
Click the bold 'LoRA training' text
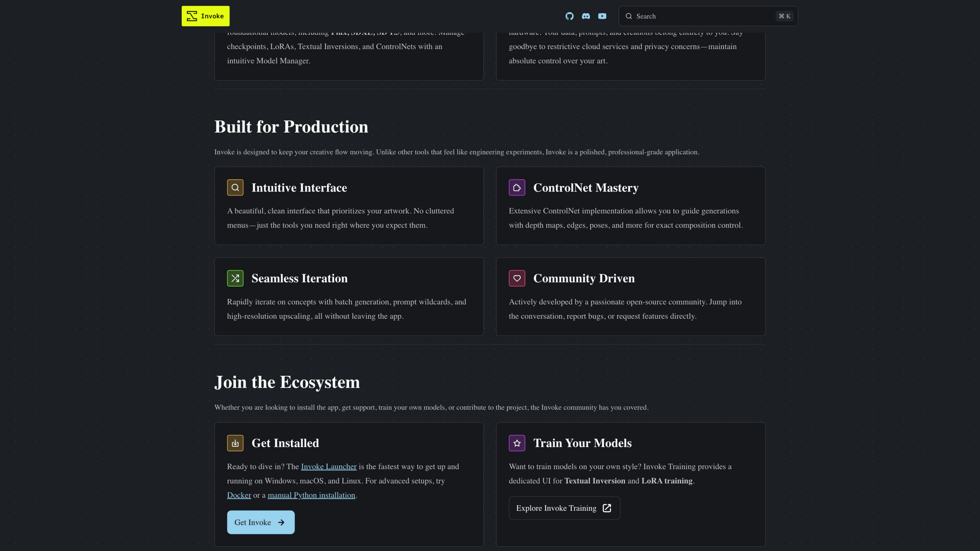(x=667, y=481)
